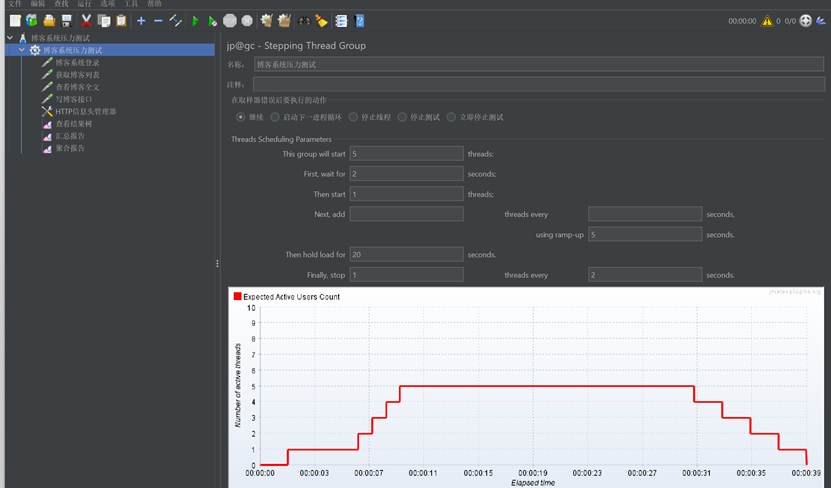Save the test plan with the disk icon
This screenshot has width=831, height=488.
coord(67,21)
